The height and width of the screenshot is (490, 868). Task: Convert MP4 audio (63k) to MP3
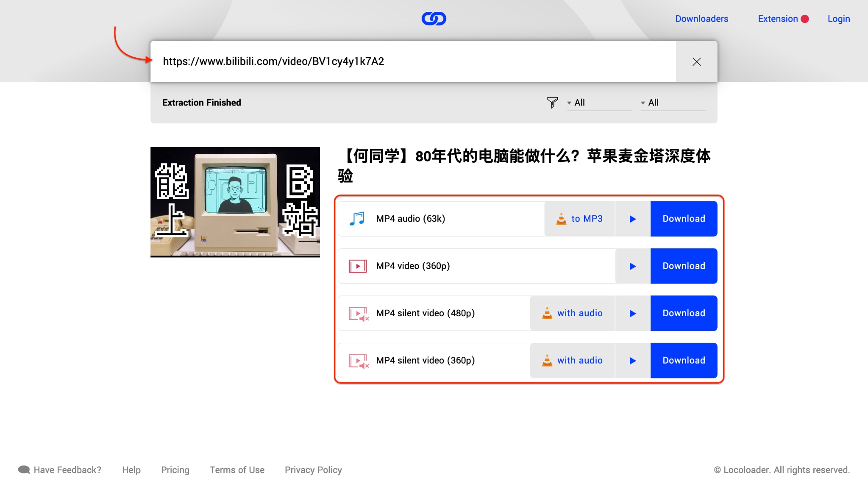[x=579, y=219]
